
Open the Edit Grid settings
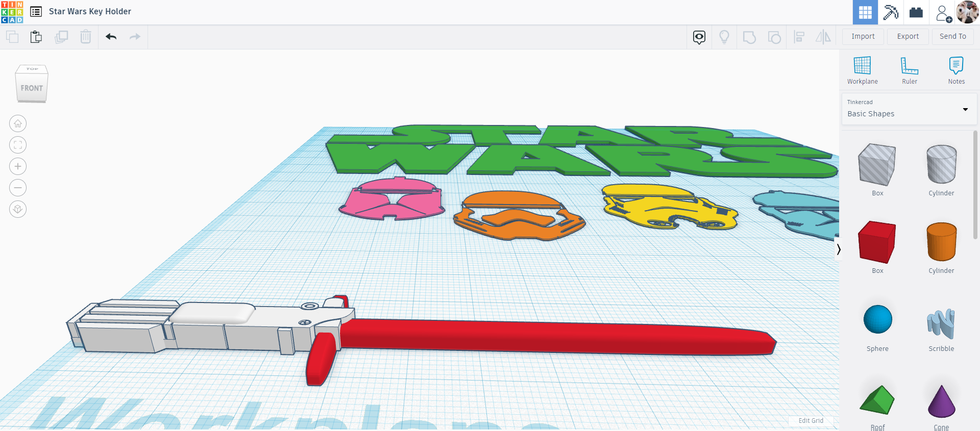(811, 421)
